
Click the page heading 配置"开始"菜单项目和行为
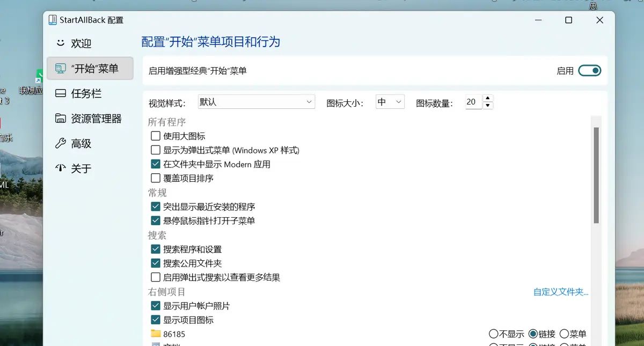[211, 42]
